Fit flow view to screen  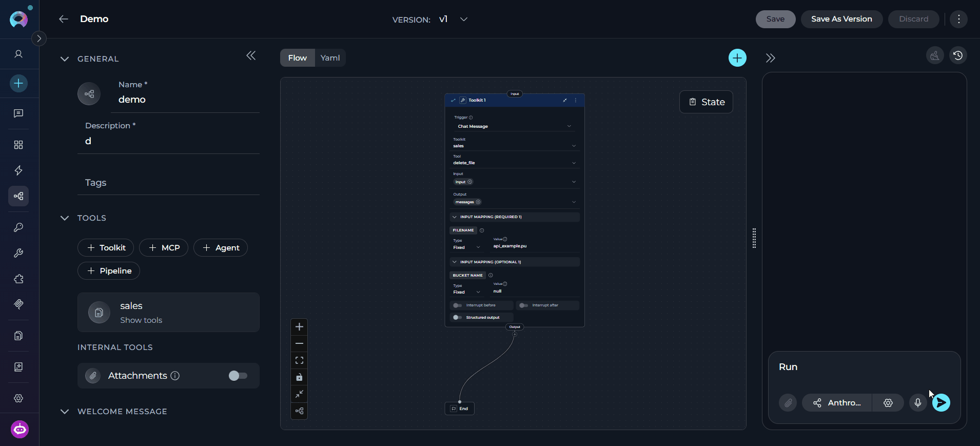click(x=299, y=360)
